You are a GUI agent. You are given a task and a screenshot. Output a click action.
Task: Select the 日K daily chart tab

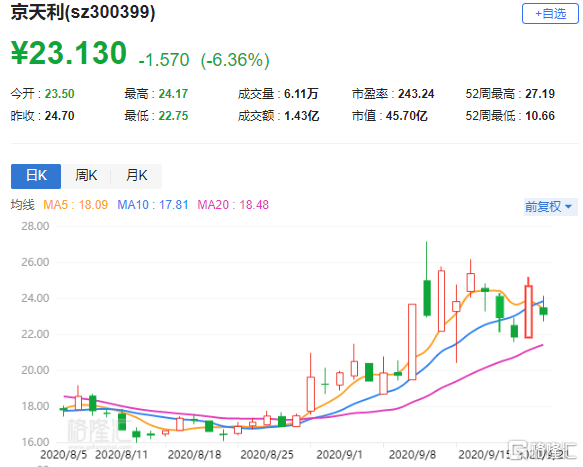(x=36, y=176)
